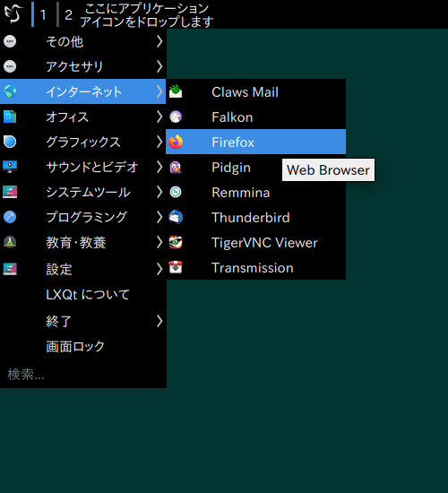
Task: Click the Remmina remote desktop icon
Action: pos(176,192)
